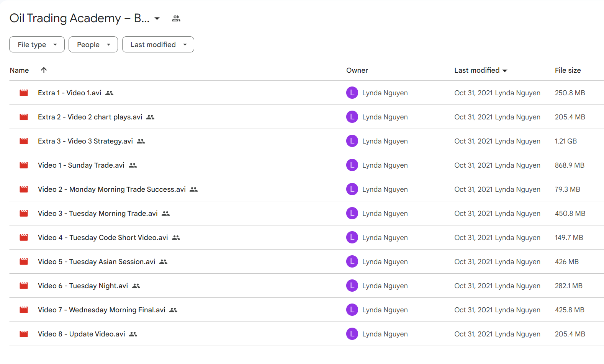Click video file icon for Extra 2 chart plays
The width and height of the screenshot is (604, 364).
[x=24, y=117]
